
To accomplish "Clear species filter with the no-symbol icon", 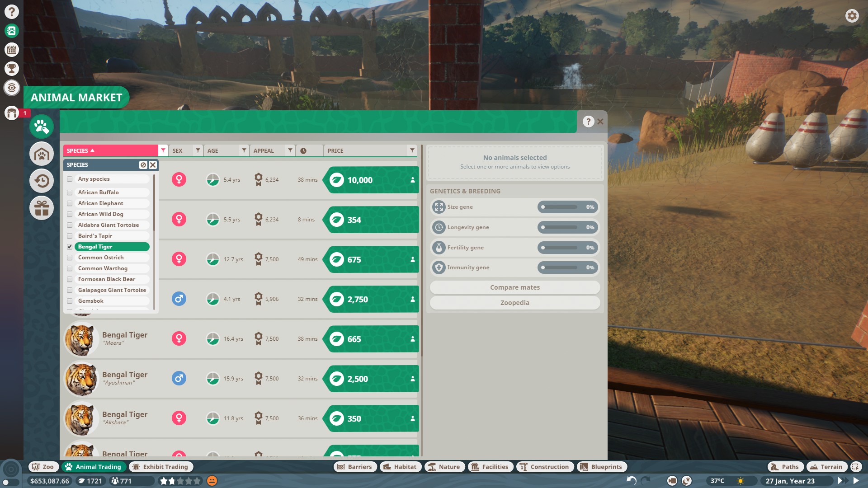I will [143, 165].
